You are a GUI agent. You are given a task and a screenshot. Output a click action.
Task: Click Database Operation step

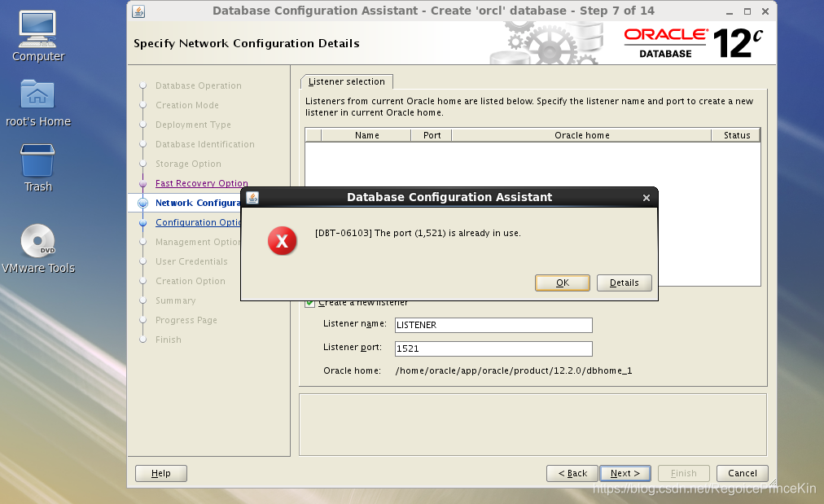(x=199, y=85)
